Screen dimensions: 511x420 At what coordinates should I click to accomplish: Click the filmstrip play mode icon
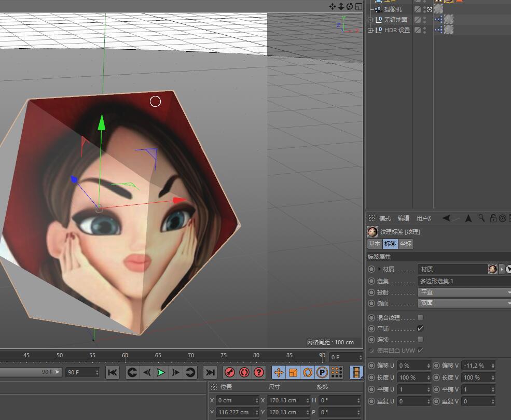[356, 372]
